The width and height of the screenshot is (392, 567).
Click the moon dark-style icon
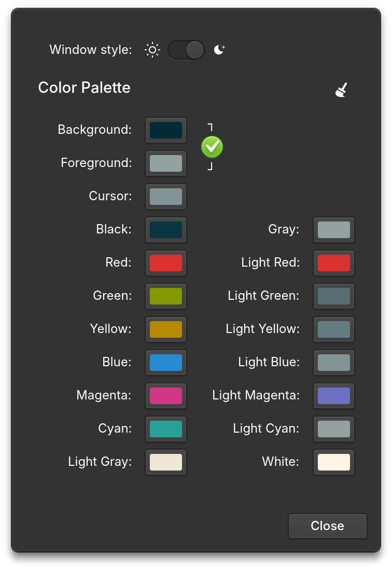(x=219, y=49)
